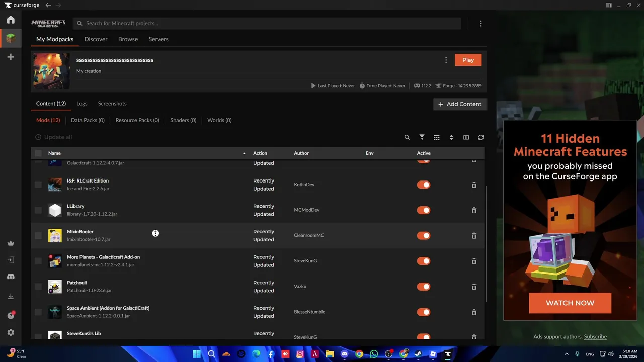Open File Explorer from the taskbar
The width and height of the screenshot is (644, 362).
pyautogui.click(x=330, y=354)
